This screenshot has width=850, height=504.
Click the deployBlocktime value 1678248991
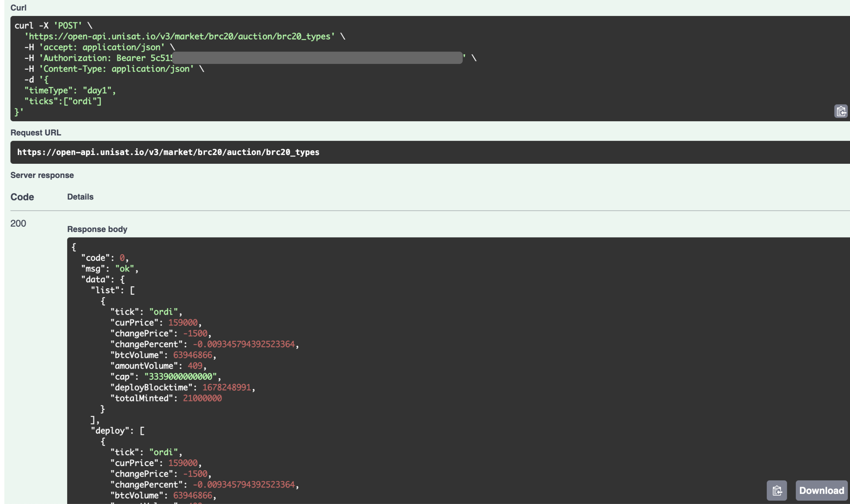coord(226,387)
